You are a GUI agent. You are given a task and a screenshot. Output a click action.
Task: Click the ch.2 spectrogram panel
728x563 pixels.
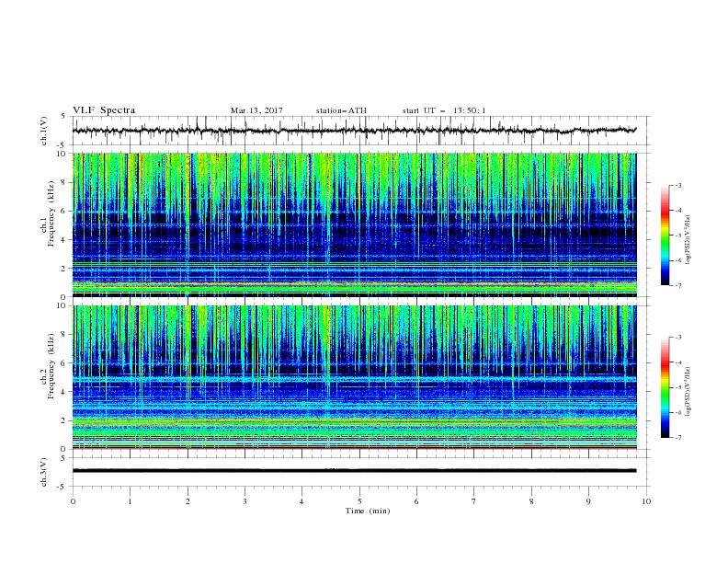(354, 377)
